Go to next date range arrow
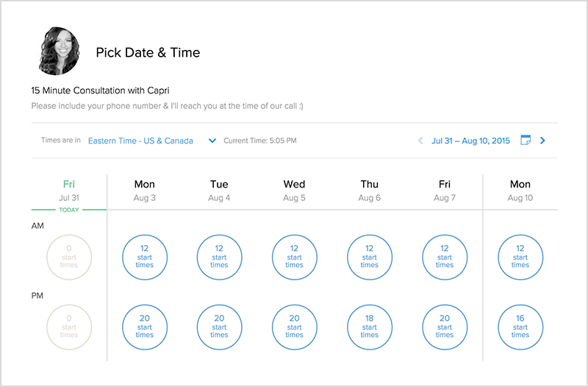588x387 pixels. tap(543, 141)
